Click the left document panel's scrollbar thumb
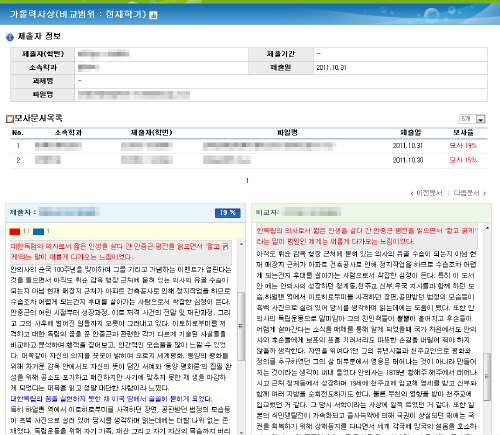Screen dimensions: 500x435 click(241, 326)
